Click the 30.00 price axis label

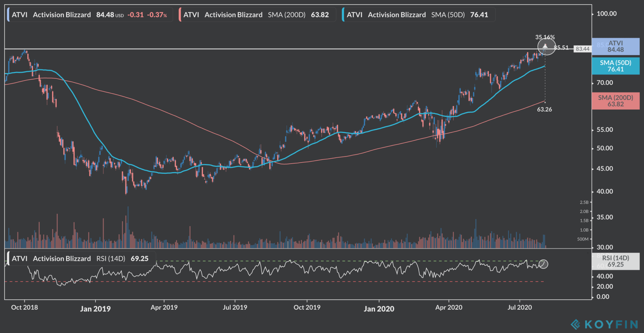coord(605,247)
